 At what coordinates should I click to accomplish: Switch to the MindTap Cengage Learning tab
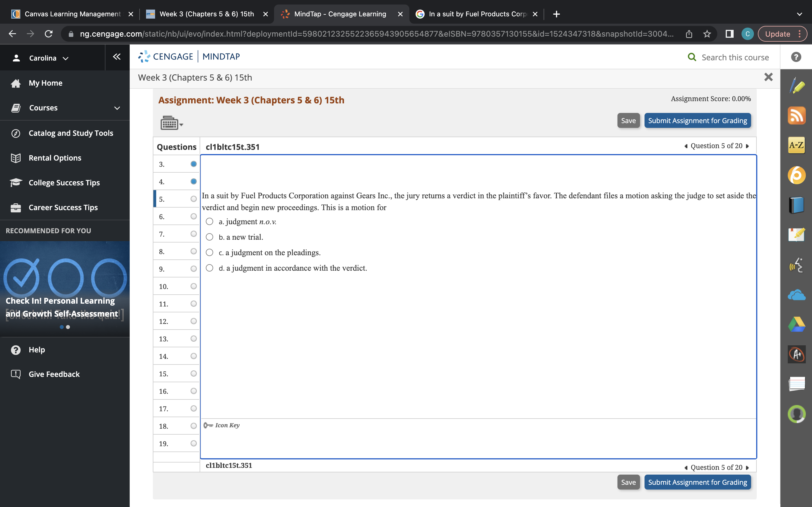pos(340,14)
